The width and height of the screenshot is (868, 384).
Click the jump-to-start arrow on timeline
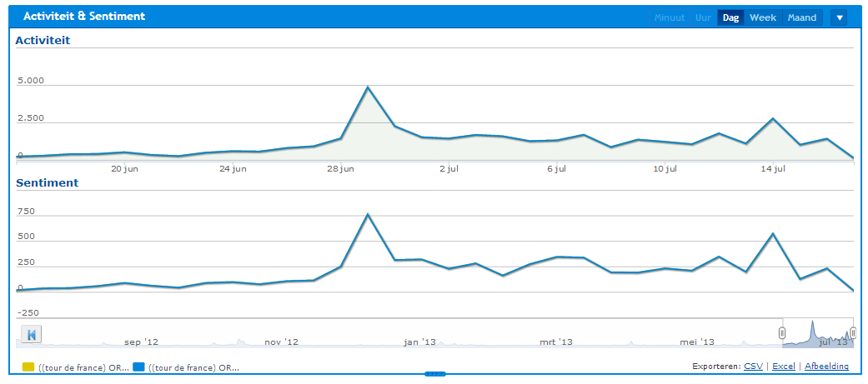click(31, 335)
